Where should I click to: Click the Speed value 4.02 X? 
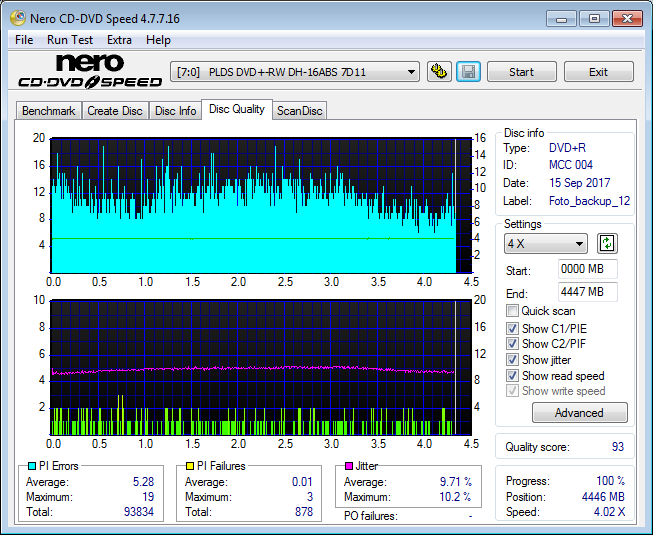click(609, 512)
